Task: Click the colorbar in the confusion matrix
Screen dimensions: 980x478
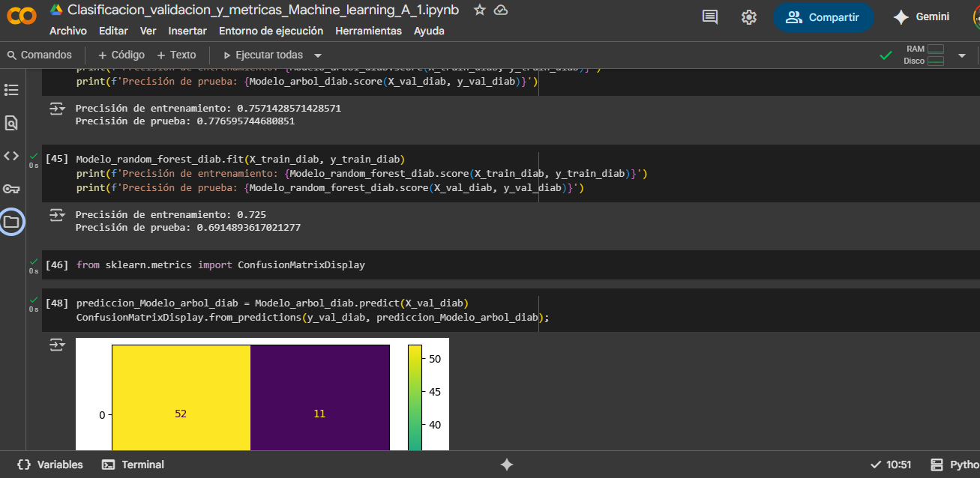Action: [415, 397]
